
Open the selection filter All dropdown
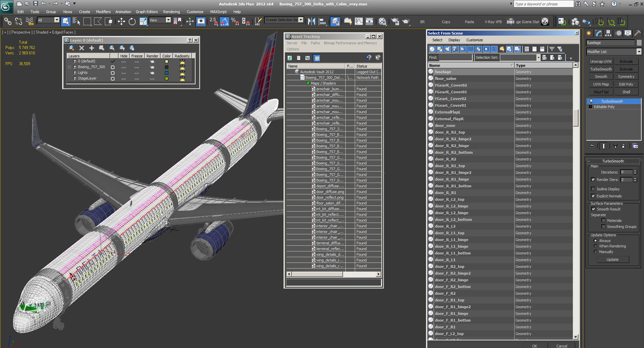48,20
